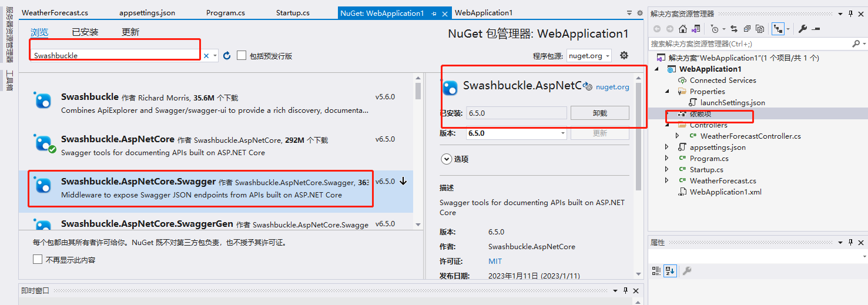Click the 卸载 uninstall button
Image resolution: width=868 pixels, height=305 pixels.
click(x=599, y=113)
